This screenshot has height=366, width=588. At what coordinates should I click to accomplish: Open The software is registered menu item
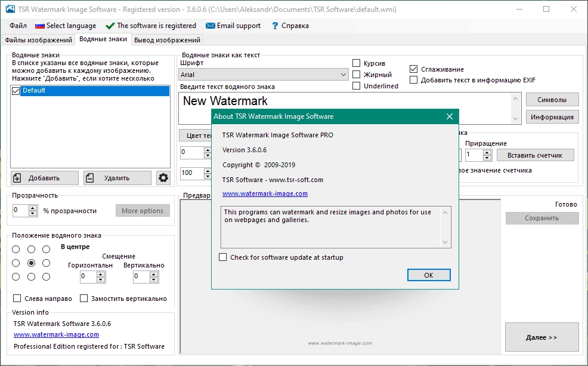click(151, 26)
